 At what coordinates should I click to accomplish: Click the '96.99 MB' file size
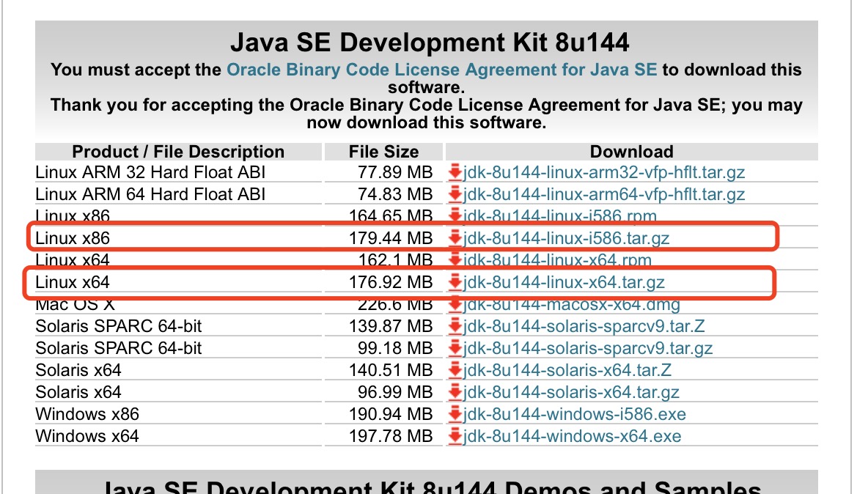click(395, 392)
